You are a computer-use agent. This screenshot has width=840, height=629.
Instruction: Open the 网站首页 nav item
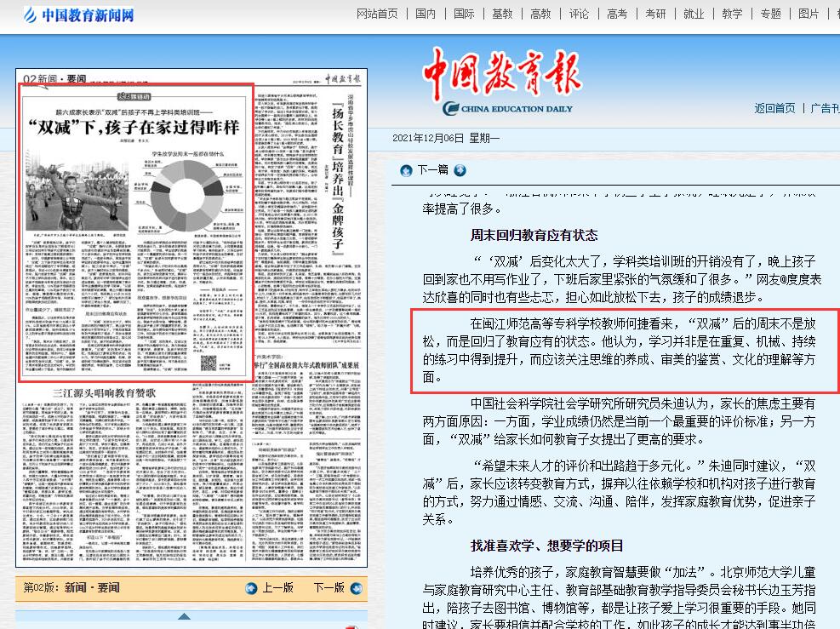point(377,14)
